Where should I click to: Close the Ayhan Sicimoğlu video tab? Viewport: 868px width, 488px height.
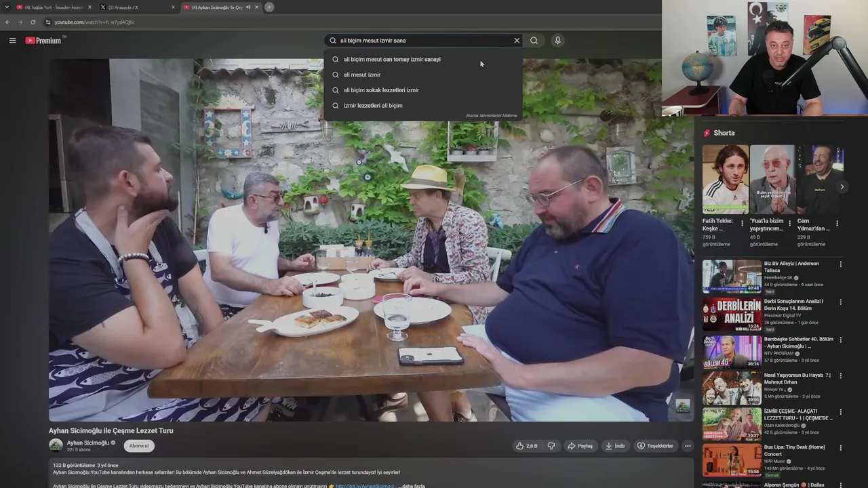tap(256, 7)
